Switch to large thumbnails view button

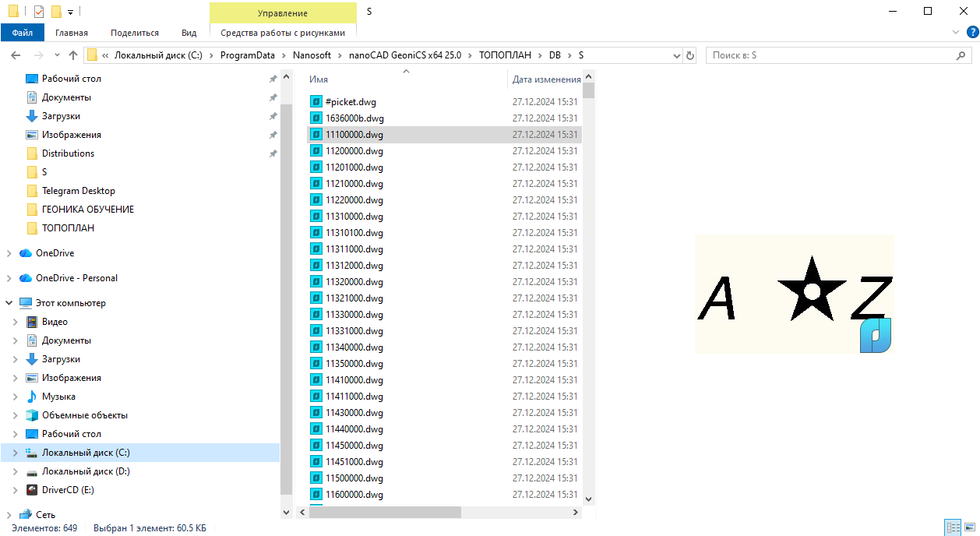(x=968, y=527)
